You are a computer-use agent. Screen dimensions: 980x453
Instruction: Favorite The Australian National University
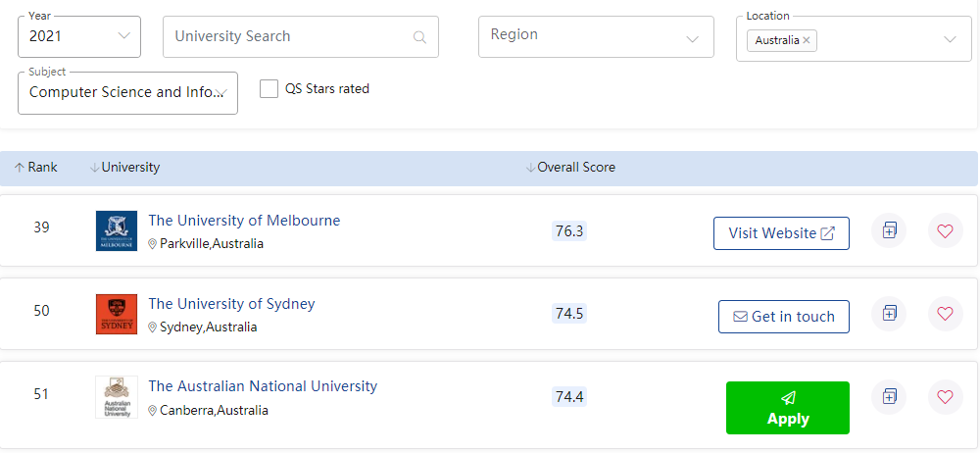click(x=945, y=397)
